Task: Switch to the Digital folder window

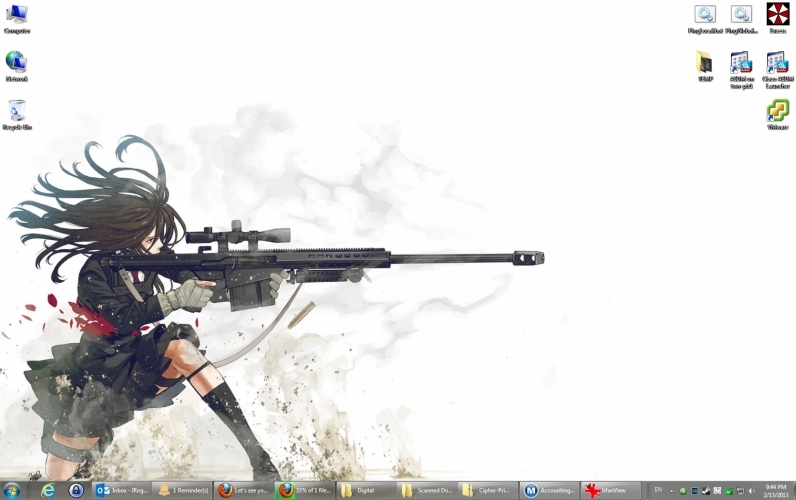Action: coord(366,490)
